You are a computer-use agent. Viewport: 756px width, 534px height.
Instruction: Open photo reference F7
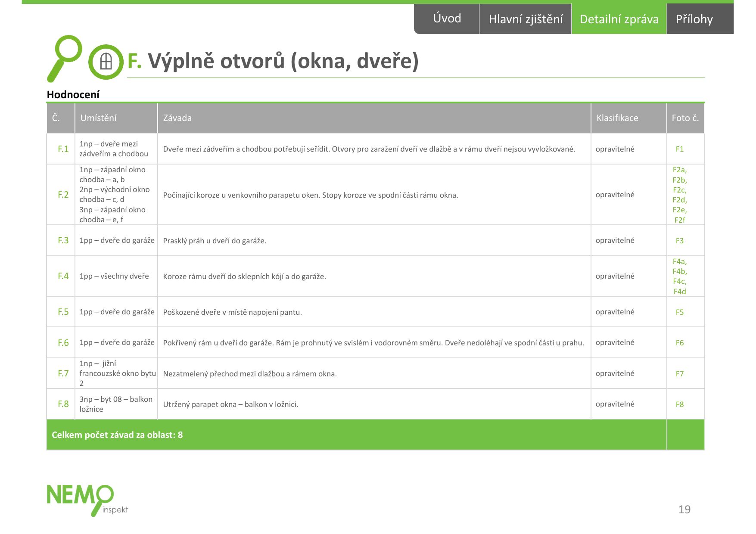point(679,374)
